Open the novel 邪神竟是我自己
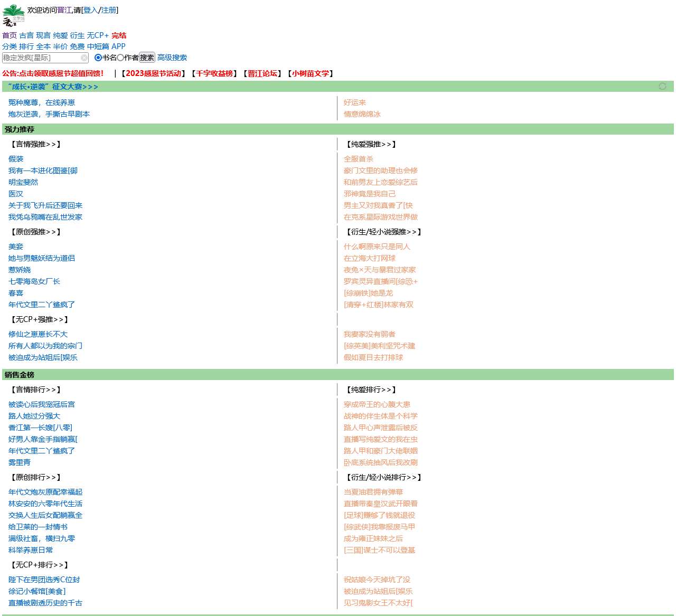 point(370,194)
